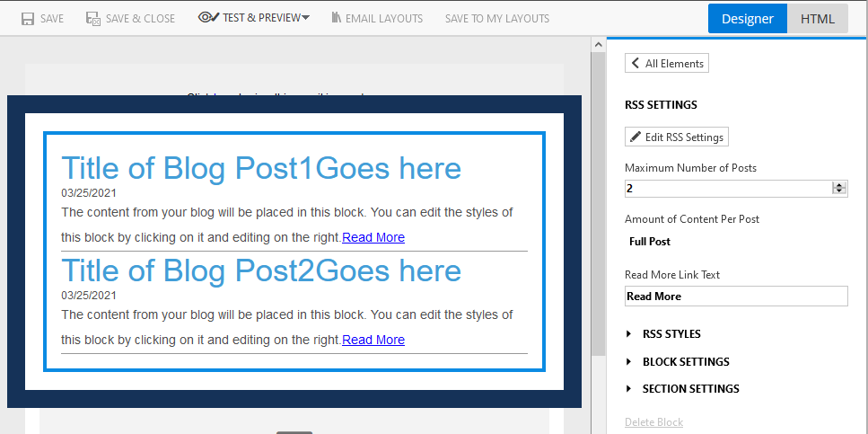The image size is (868, 434).
Task: Click the Maximum Number of Posts field
Action: click(736, 189)
